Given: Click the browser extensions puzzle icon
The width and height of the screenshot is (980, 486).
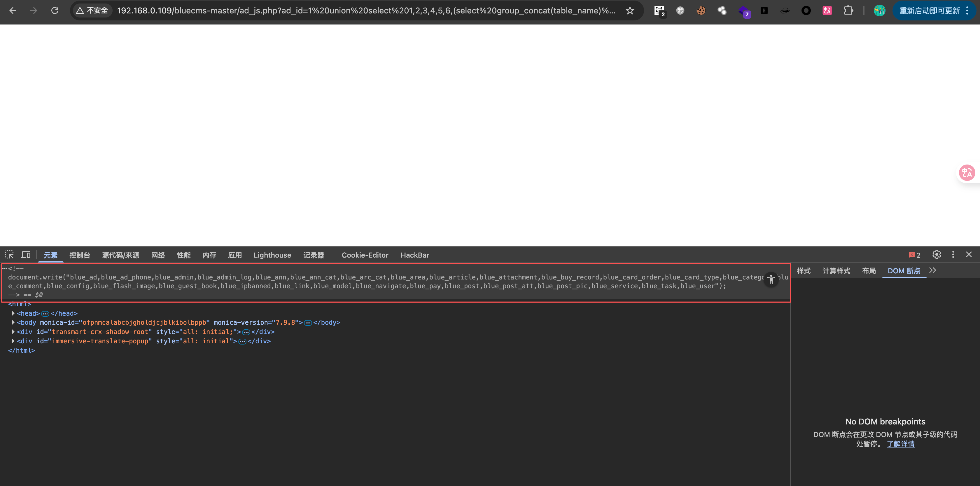Looking at the screenshot, I should point(848,11).
